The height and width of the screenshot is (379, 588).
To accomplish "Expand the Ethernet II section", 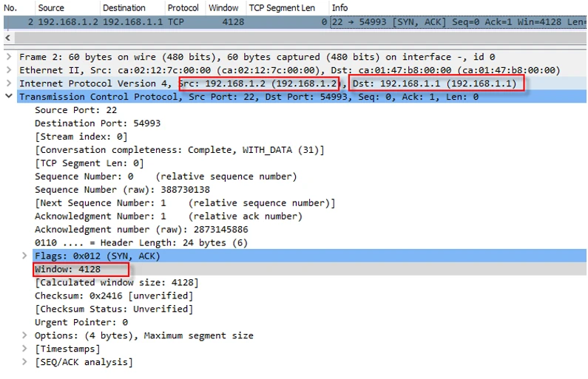I will 8,70.
